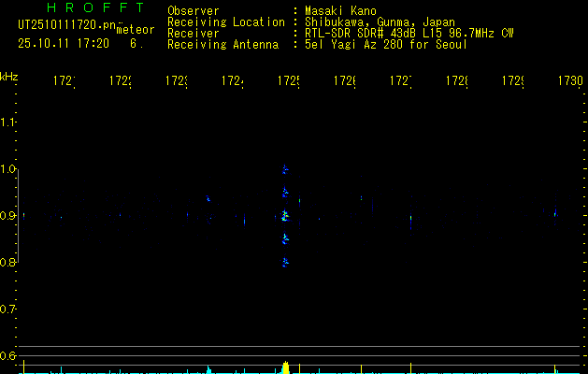The width and height of the screenshot is (588, 374).
Task: Select the file name UT2510111720.pn
Action: [x=66, y=25]
